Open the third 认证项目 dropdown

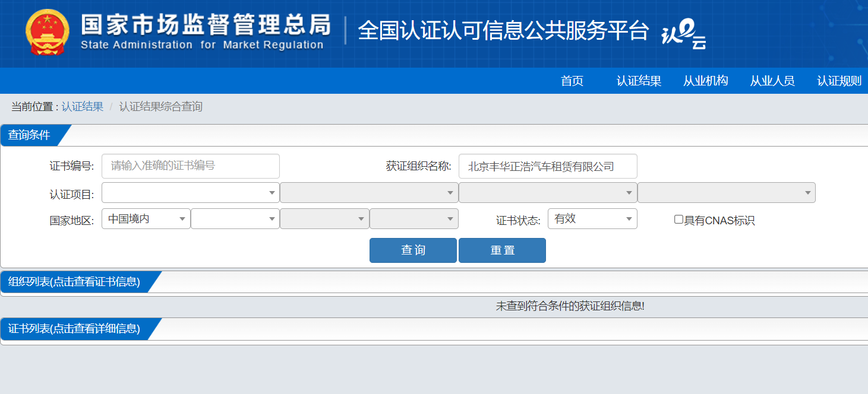tap(548, 193)
